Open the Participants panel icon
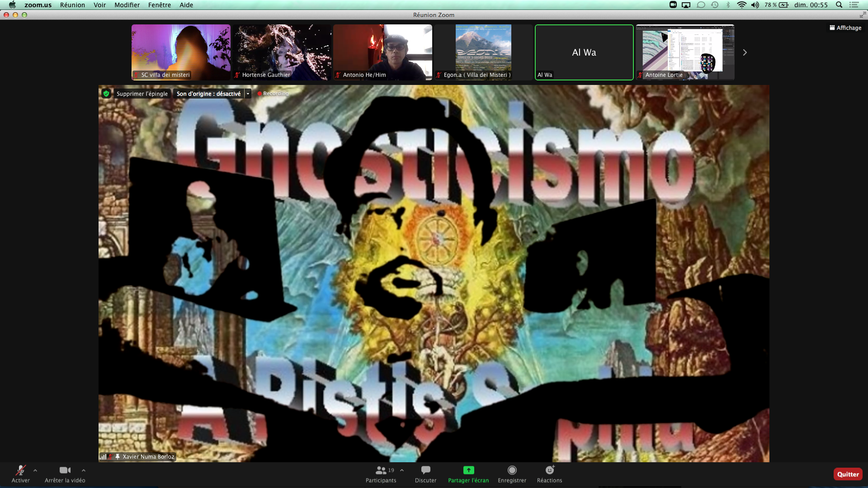868x488 pixels. pos(381,470)
